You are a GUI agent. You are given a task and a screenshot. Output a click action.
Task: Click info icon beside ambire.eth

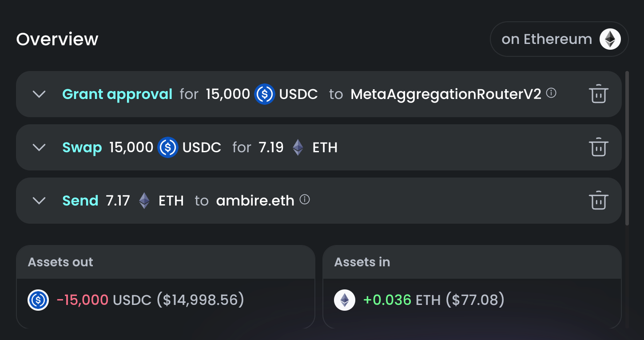tap(305, 200)
